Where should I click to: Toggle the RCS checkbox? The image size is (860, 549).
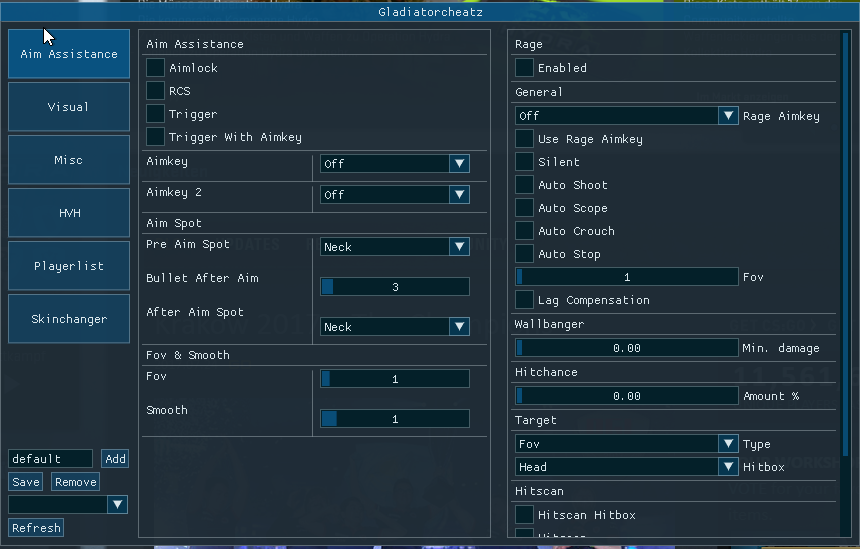pos(156,91)
